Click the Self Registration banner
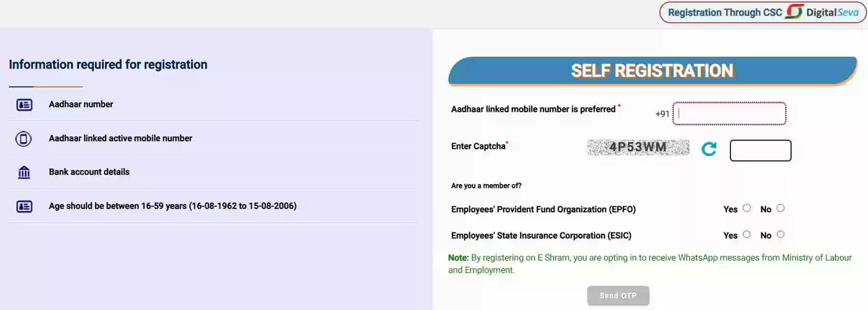 (x=652, y=71)
